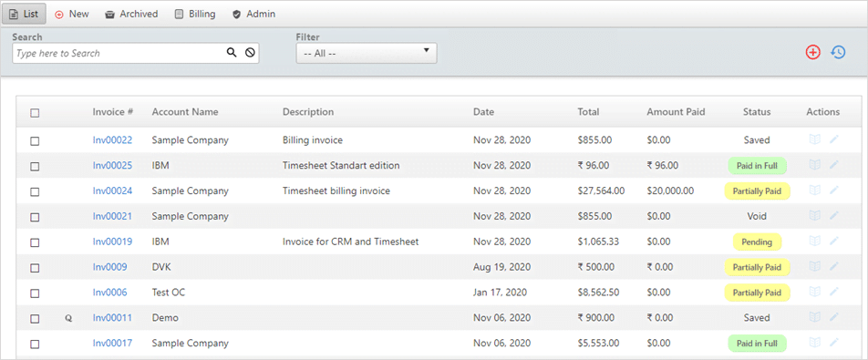Click the Pending status badge for Inv00019

[757, 242]
